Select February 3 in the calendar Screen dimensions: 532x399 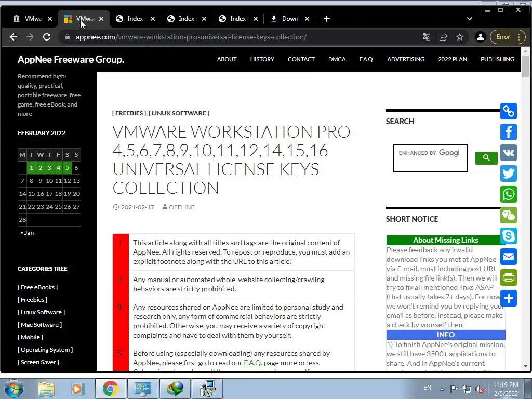click(x=49, y=168)
